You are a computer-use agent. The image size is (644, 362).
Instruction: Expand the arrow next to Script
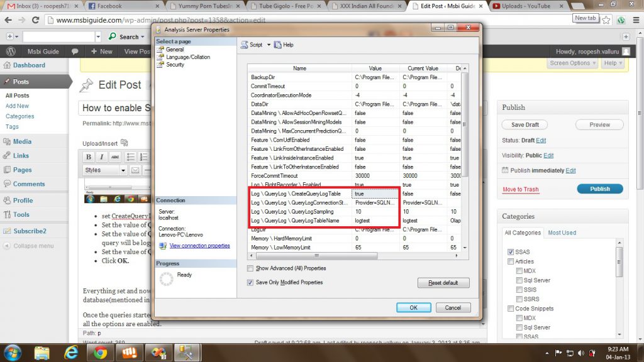pyautogui.click(x=269, y=44)
